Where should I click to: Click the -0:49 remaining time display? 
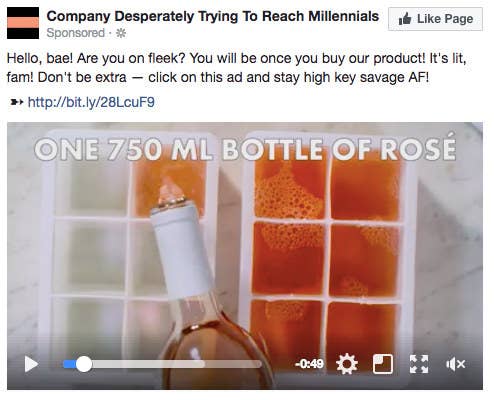pos(309,364)
